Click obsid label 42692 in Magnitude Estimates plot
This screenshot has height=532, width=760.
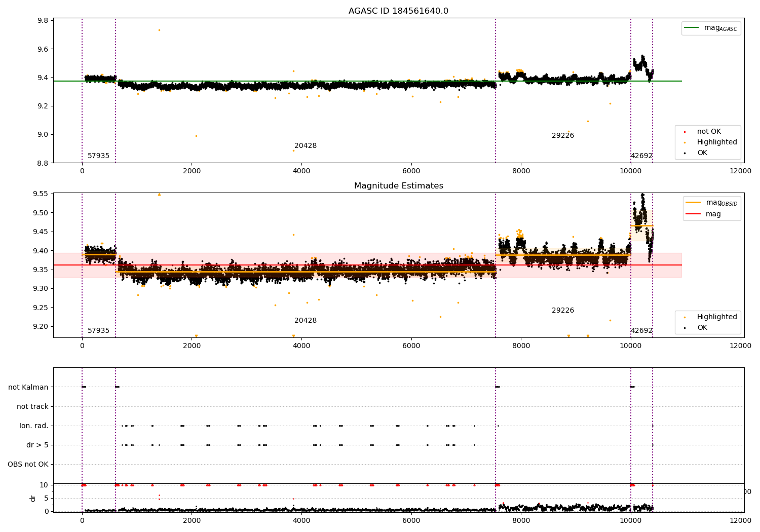(x=641, y=331)
